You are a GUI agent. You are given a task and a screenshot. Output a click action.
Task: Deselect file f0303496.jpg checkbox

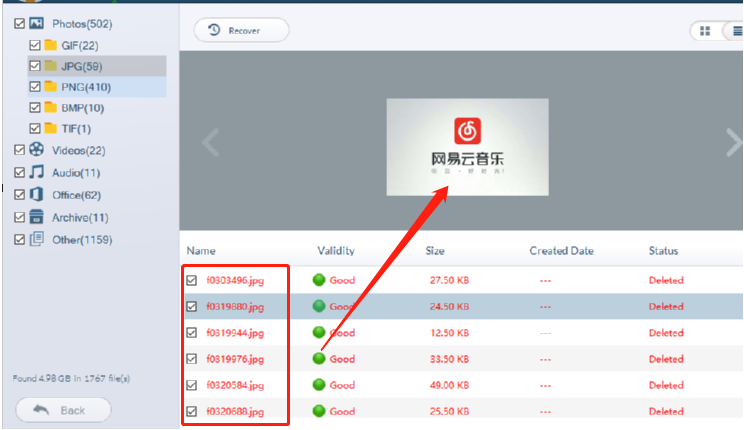coord(192,280)
